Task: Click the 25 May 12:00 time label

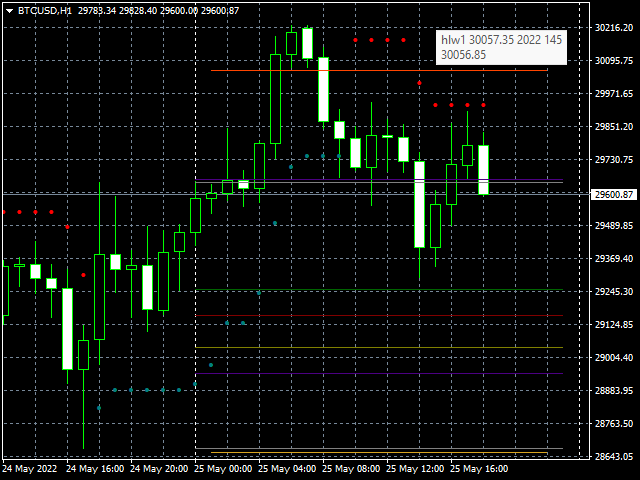Action: [415, 469]
